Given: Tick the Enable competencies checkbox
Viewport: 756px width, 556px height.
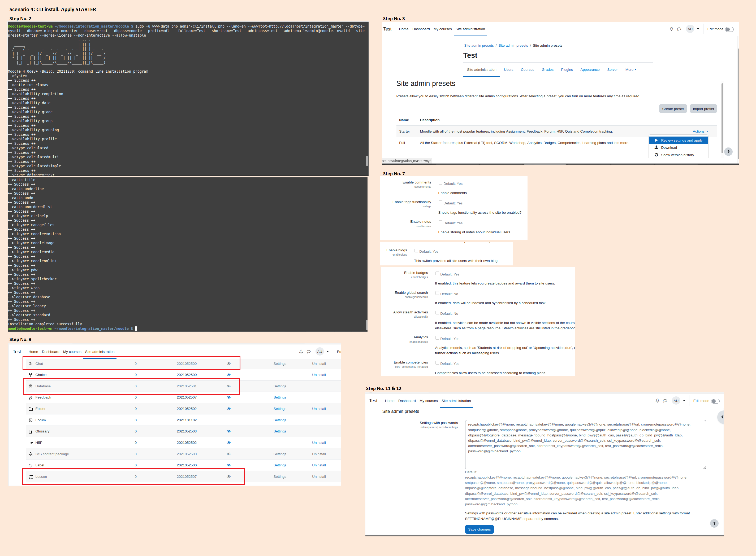Looking at the screenshot, I should point(437,362).
